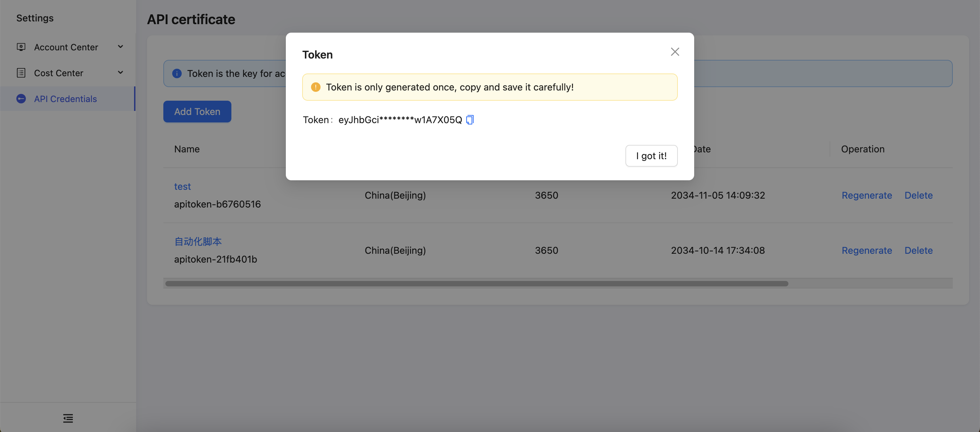Image resolution: width=980 pixels, height=432 pixels.
Task: Regenerate the 'test' token
Action: click(x=867, y=196)
